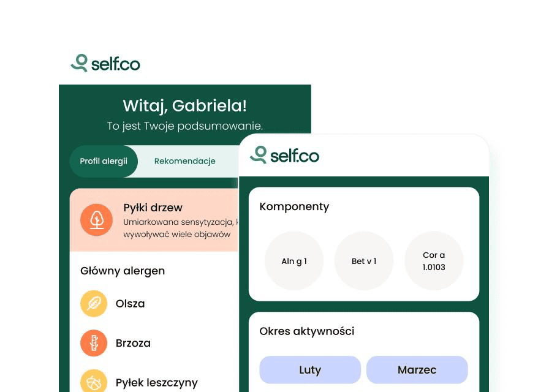The image size is (549, 392).
Task: Select the Cor a 1.0103 component
Action: [x=434, y=261]
